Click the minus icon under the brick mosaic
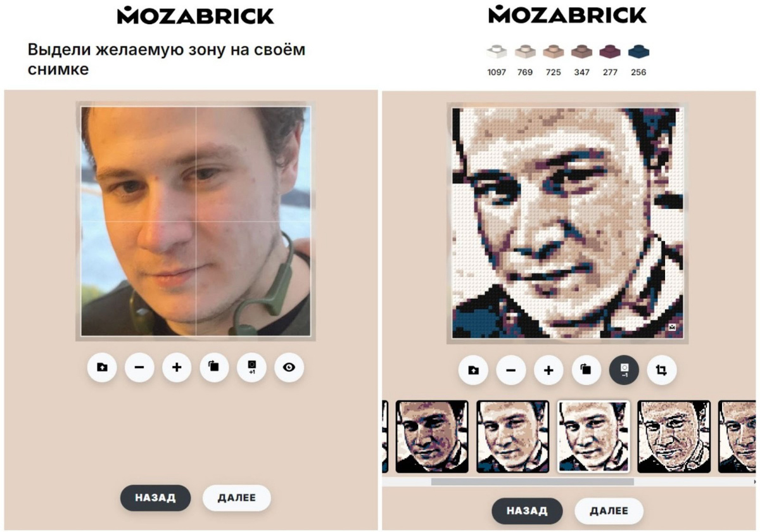The height and width of the screenshot is (532, 760). click(x=511, y=370)
